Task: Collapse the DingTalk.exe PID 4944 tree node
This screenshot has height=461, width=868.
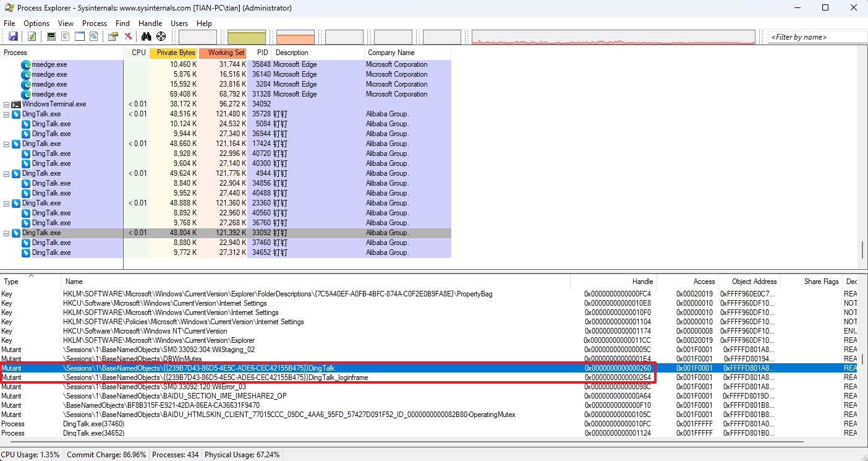Action: click(7, 173)
